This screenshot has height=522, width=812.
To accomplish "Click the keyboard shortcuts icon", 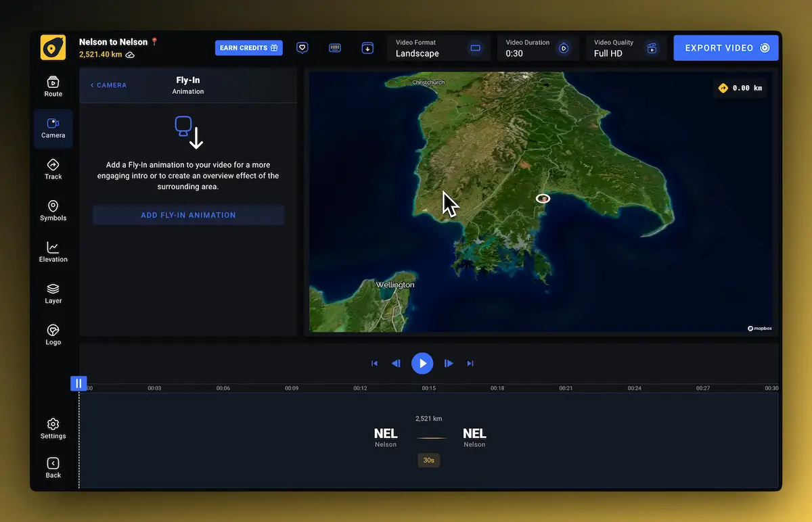I will pyautogui.click(x=335, y=48).
